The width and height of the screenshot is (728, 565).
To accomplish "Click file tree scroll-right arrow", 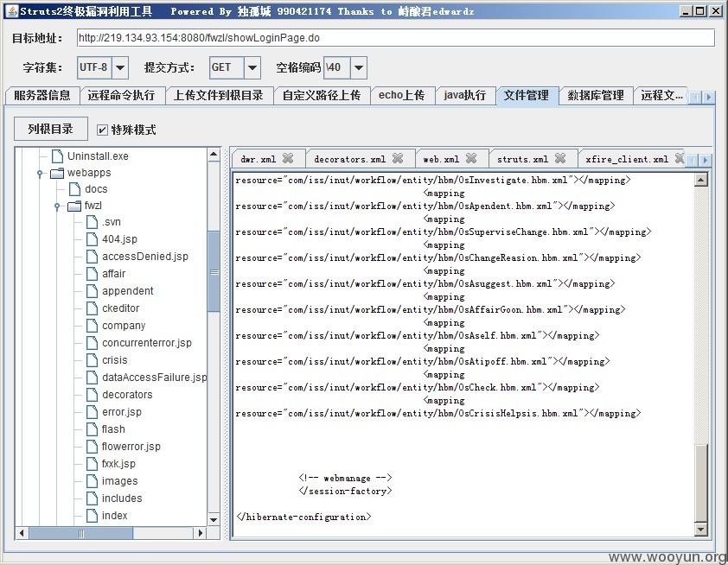I will pos(200,533).
